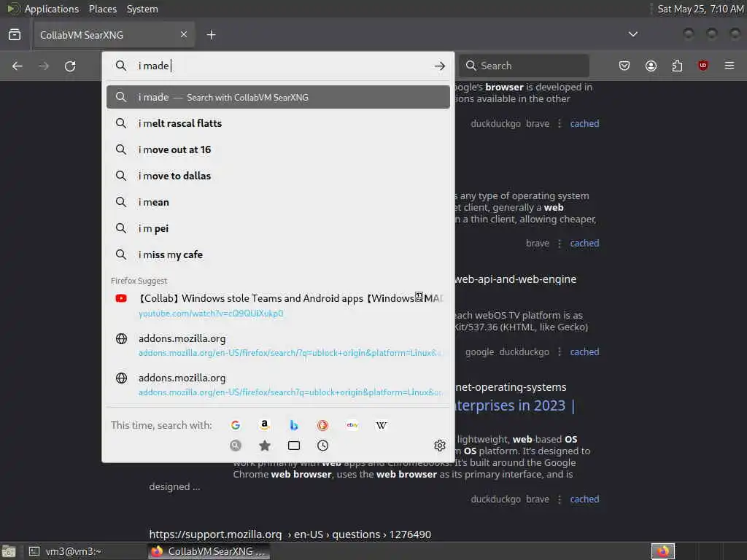Search in open tabs icon
747x560 pixels.
pyautogui.click(x=294, y=446)
